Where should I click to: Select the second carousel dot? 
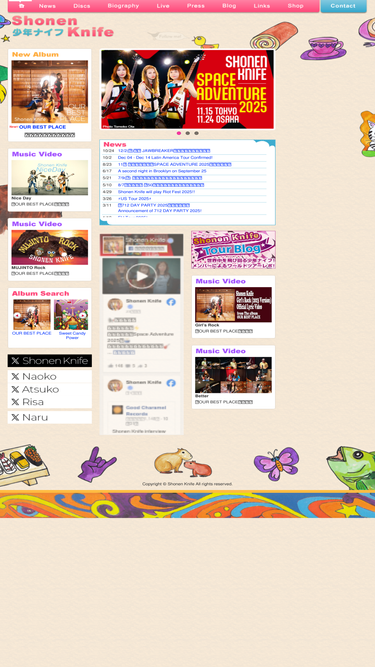(x=188, y=133)
